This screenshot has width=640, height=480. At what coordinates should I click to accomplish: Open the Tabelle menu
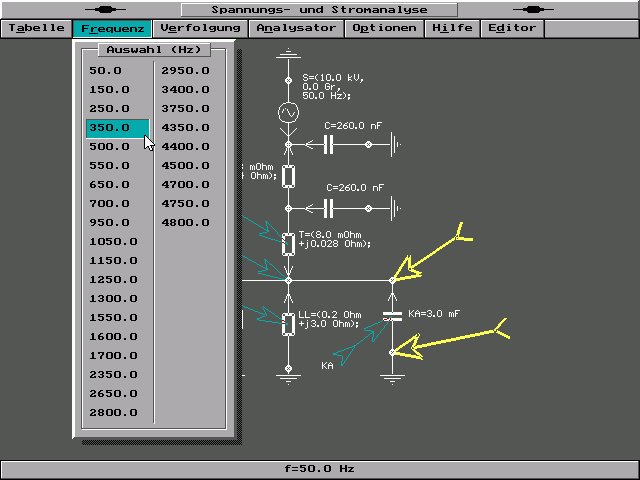(x=37, y=28)
